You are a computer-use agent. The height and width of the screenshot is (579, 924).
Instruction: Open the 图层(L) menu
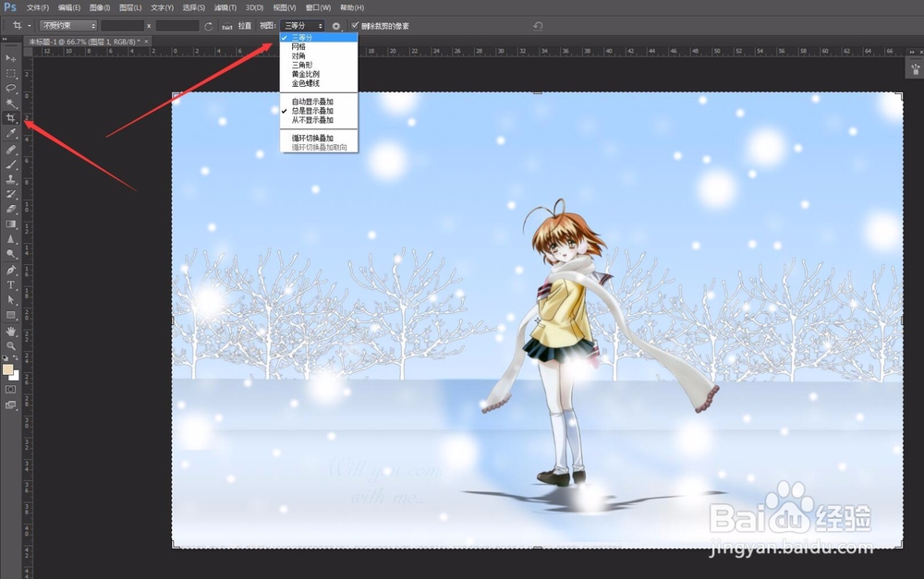coord(130,7)
